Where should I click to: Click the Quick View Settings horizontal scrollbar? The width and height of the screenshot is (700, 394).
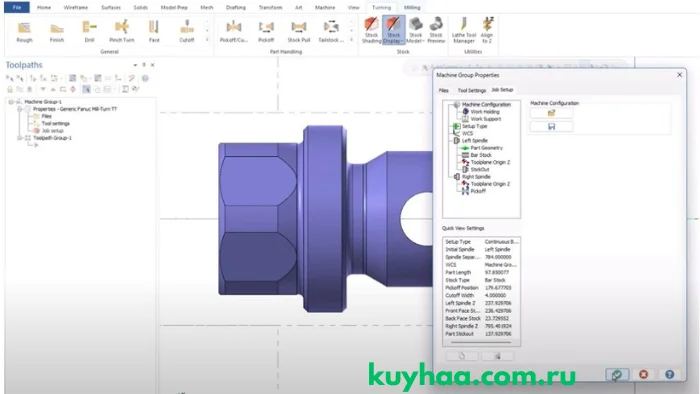(481, 343)
